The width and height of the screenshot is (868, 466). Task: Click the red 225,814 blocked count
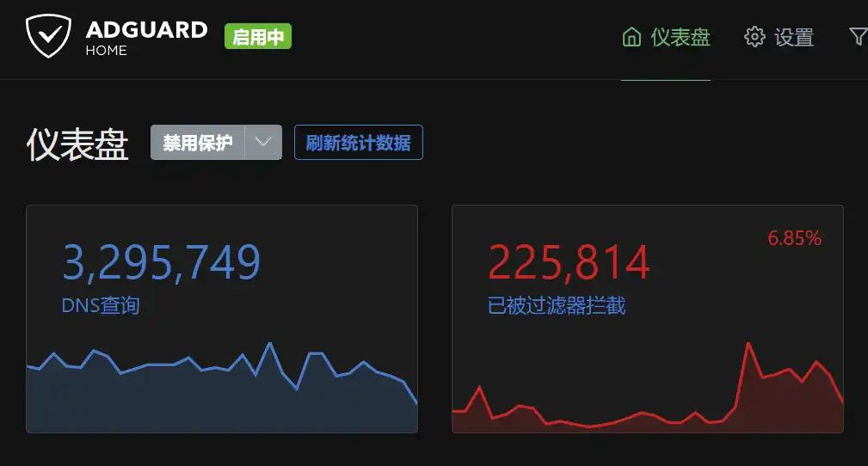click(x=569, y=263)
